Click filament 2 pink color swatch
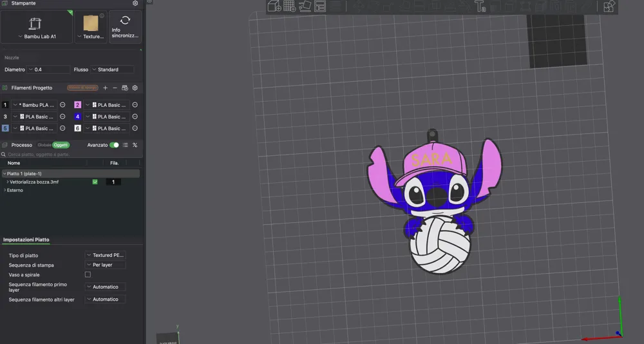Image resolution: width=644 pixels, height=344 pixels. pos(77,105)
